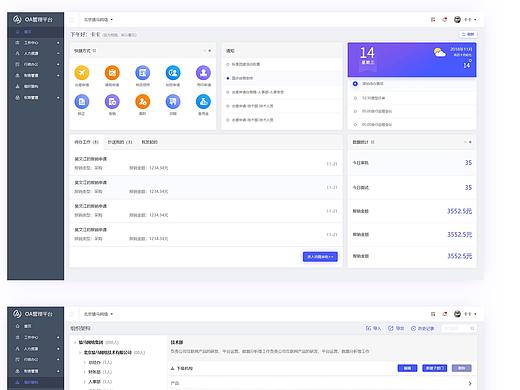The width and height of the screenshot is (520, 390).
Task: Open the blue money bag shortcut icon
Action: (x=203, y=102)
